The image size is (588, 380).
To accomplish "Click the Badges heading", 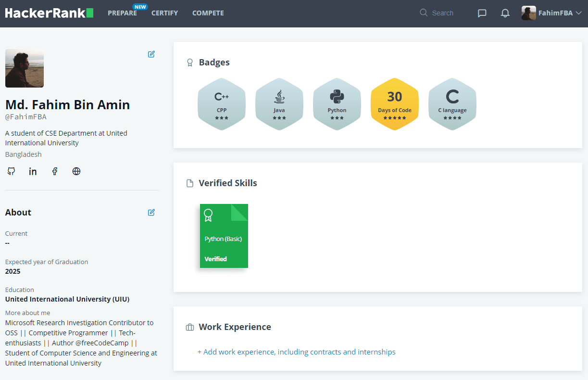I will click(x=214, y=63).
